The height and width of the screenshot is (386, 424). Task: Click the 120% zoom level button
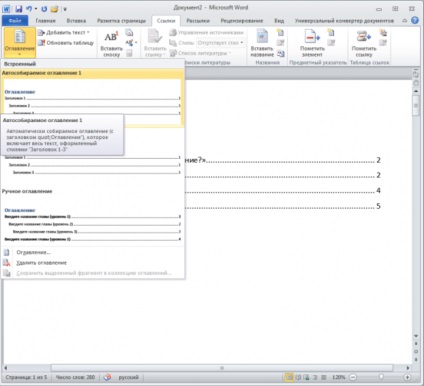point(338,377)
